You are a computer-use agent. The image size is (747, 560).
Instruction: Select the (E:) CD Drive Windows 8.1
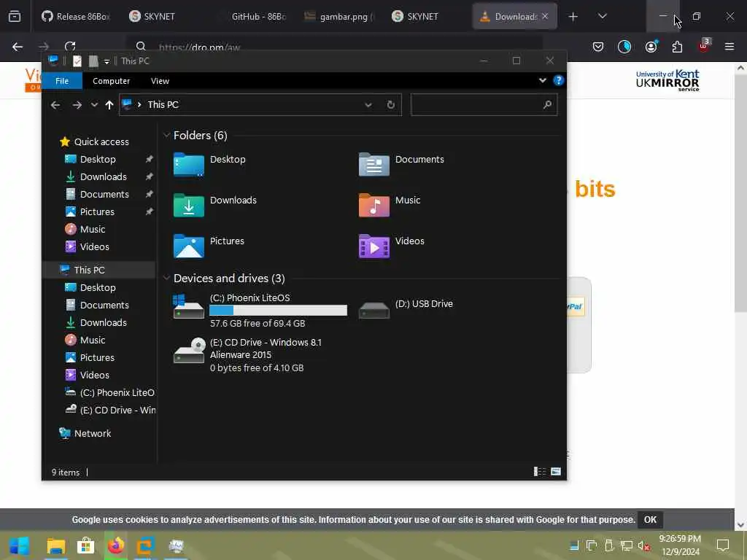(248, 355)
